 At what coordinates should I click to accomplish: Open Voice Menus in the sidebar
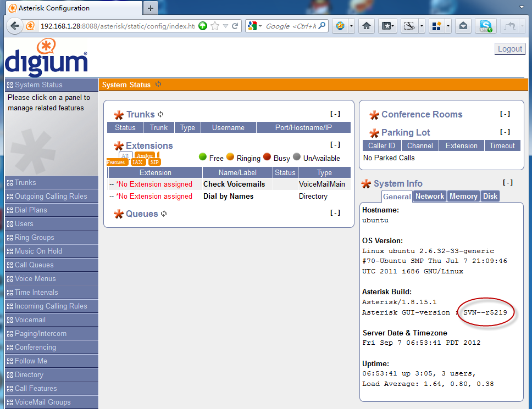(52, 278)
